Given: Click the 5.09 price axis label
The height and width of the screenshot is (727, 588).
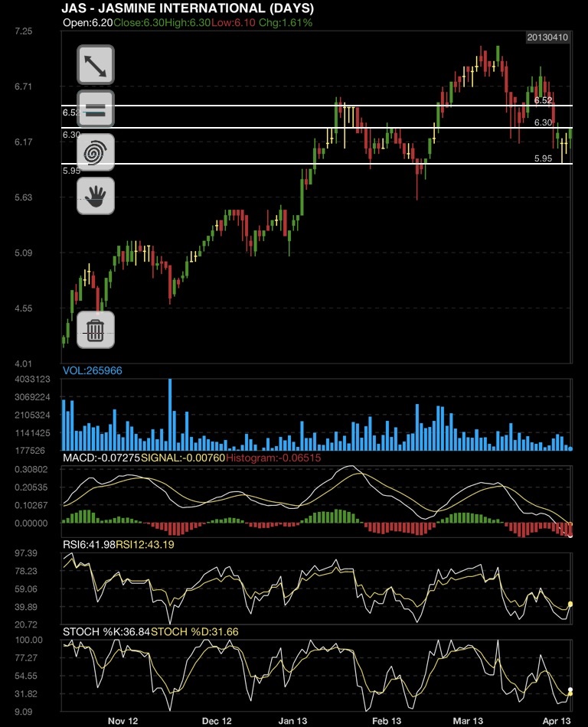Looking at the screenshot, I should (23, 253).
